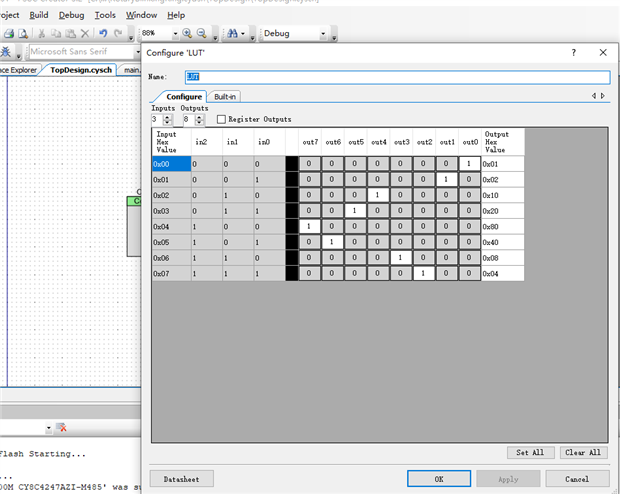Viewport: 620px width, 494px height.
Task: Toggle out0 bit for row 0x00
Action: point(470,163)
